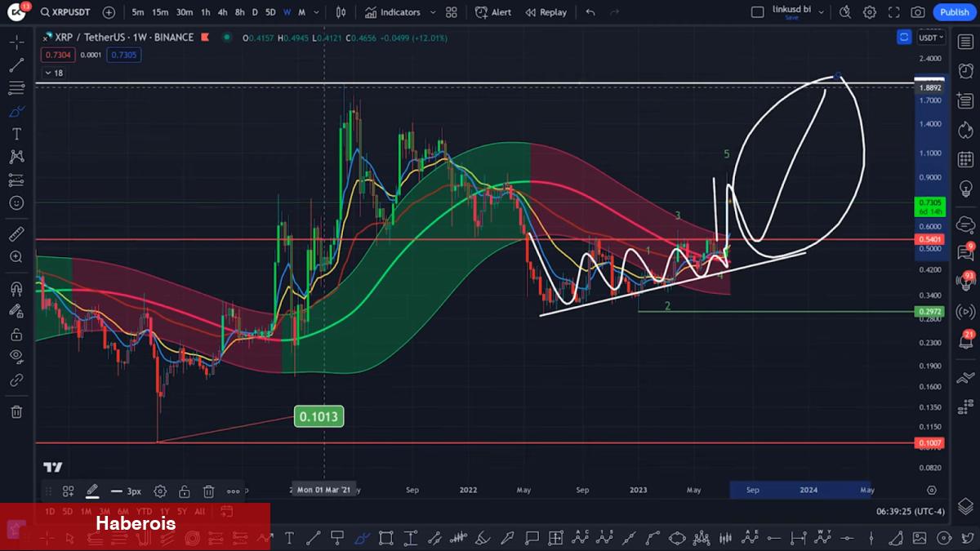This screenshot has width=980, height=551.
Task: Activate the zoom in tool
Action: tap(16, 257)
